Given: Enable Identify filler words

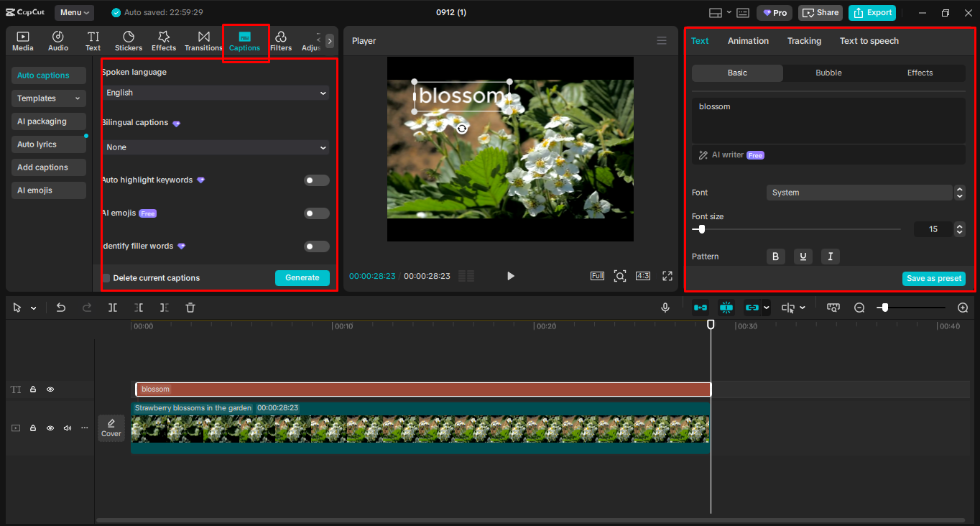Looking at the screenshot, I should (316, 246).
